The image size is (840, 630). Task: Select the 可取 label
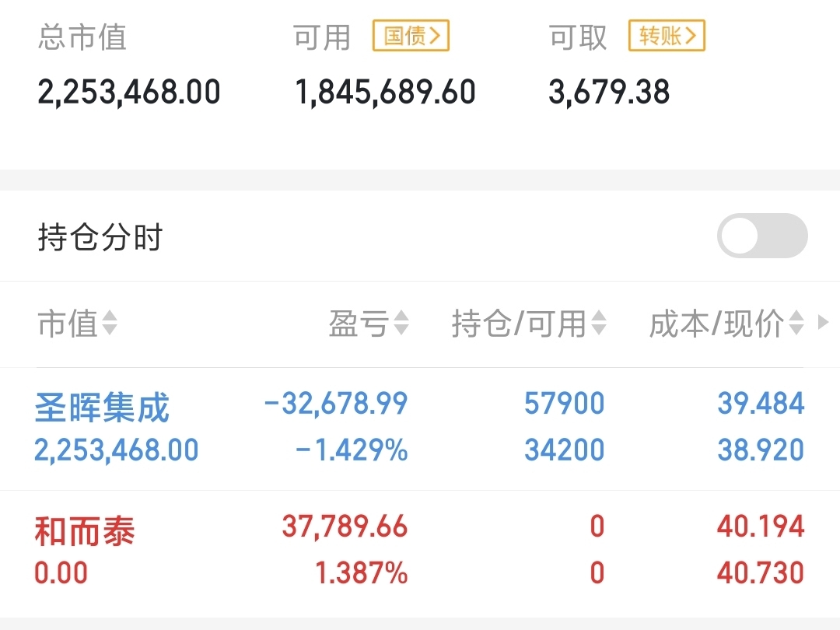click(x=577, y=37)
